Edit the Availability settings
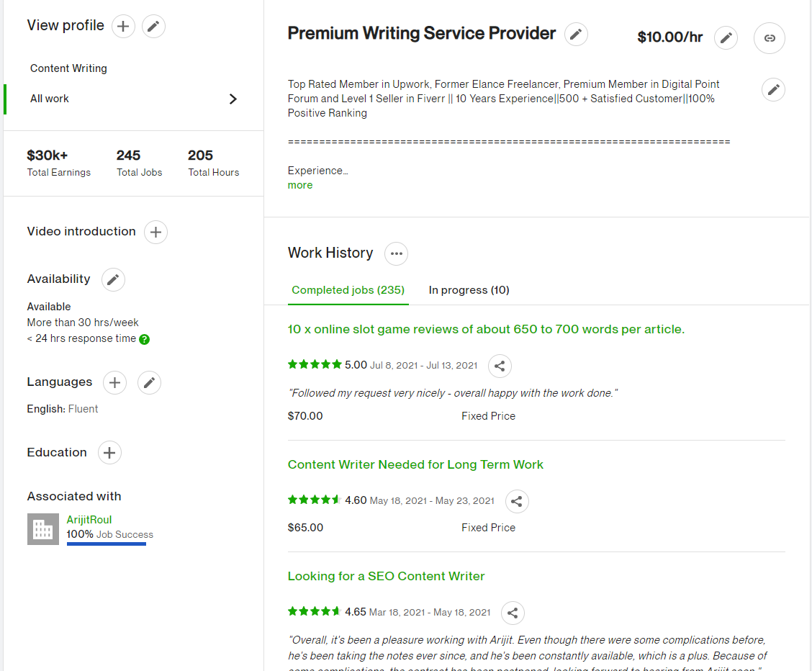The height and width of the screenshot is (671, 812). tap(113, 280)
